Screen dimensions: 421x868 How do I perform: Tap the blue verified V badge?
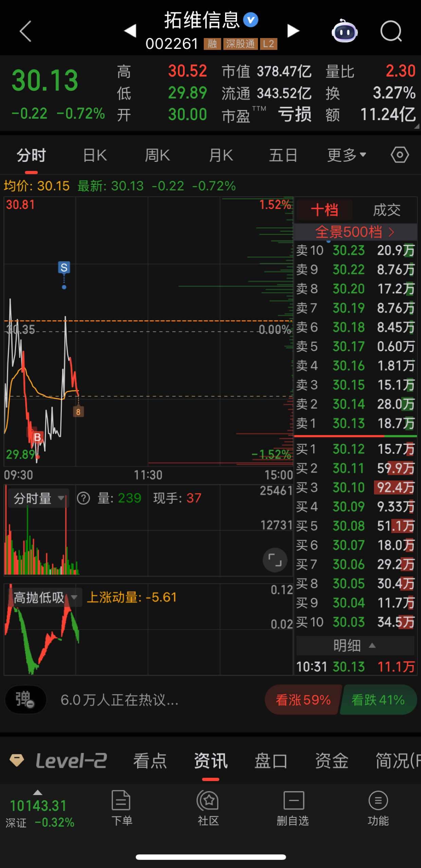(251, 20)
